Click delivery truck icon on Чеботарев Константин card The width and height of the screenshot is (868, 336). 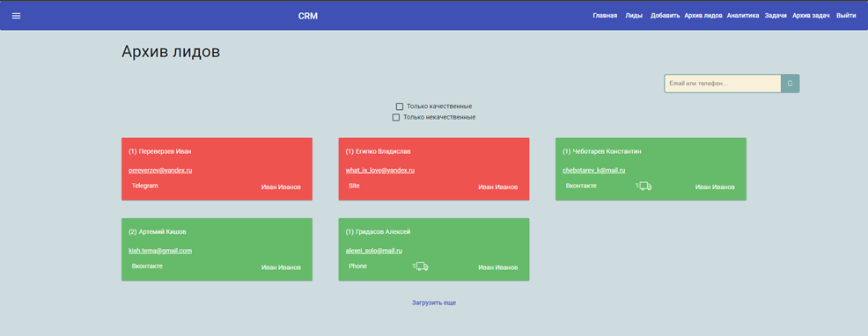coord(644,186)
